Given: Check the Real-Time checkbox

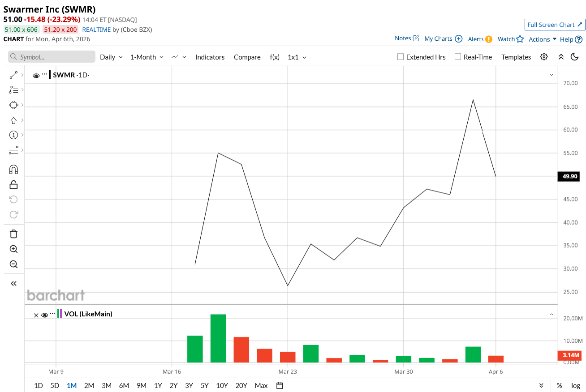Looking at the screenshot, I should click(457, 57).
